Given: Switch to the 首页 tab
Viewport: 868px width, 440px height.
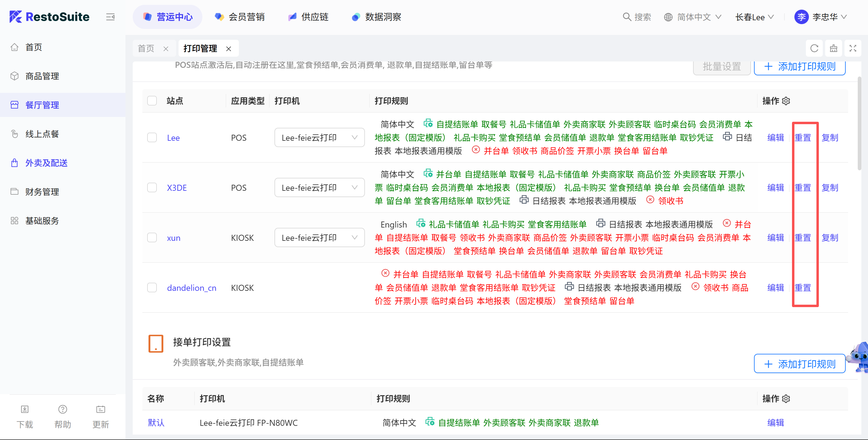Looking at the screenshot, I should (x=146, y=49).
